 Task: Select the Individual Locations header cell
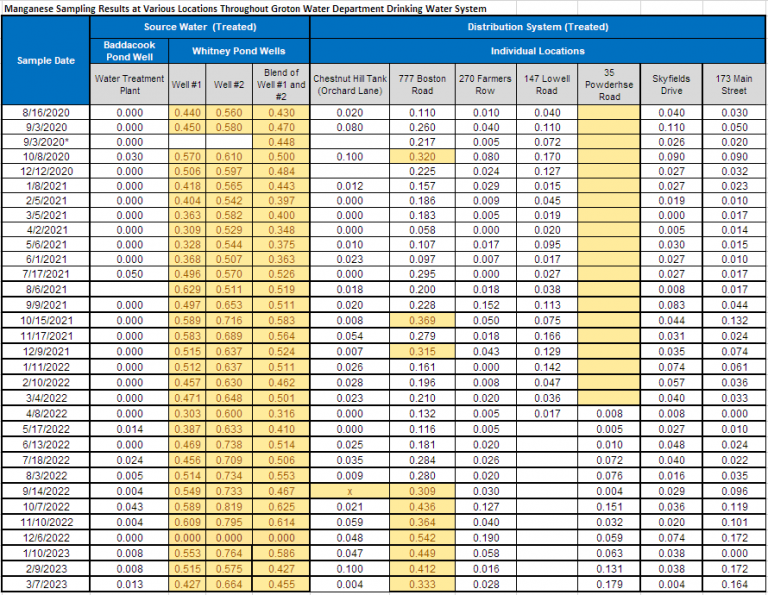click(x=537, y=50)
